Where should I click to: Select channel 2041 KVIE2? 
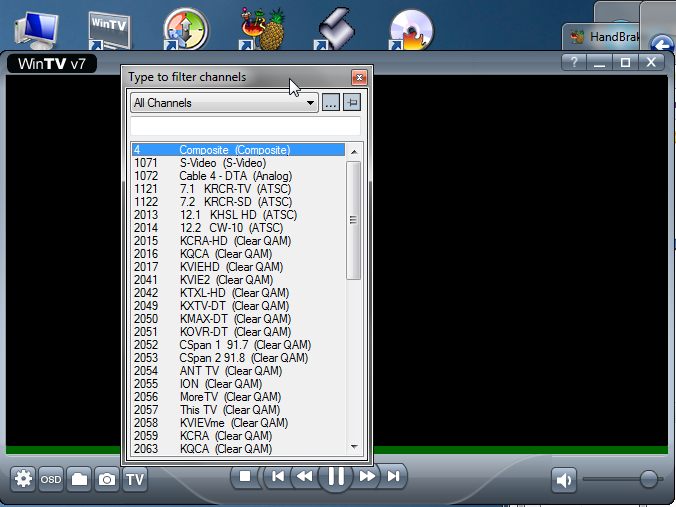pos(238,280)
